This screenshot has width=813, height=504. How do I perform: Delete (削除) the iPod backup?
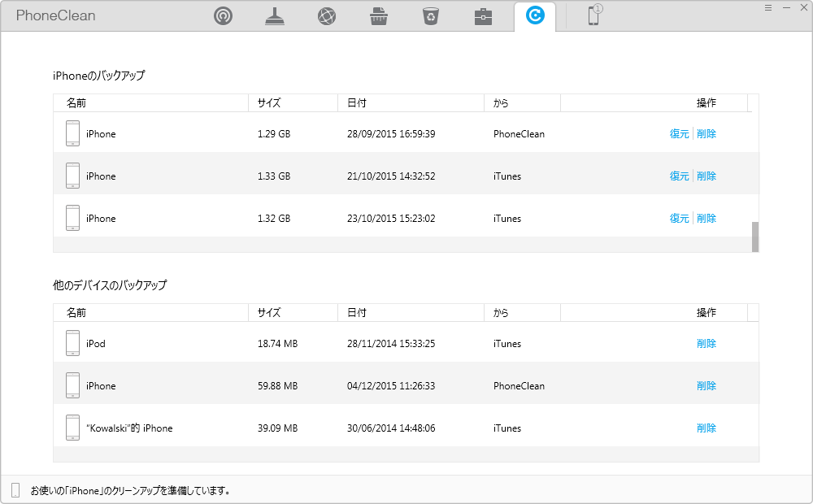pos(706,344)
